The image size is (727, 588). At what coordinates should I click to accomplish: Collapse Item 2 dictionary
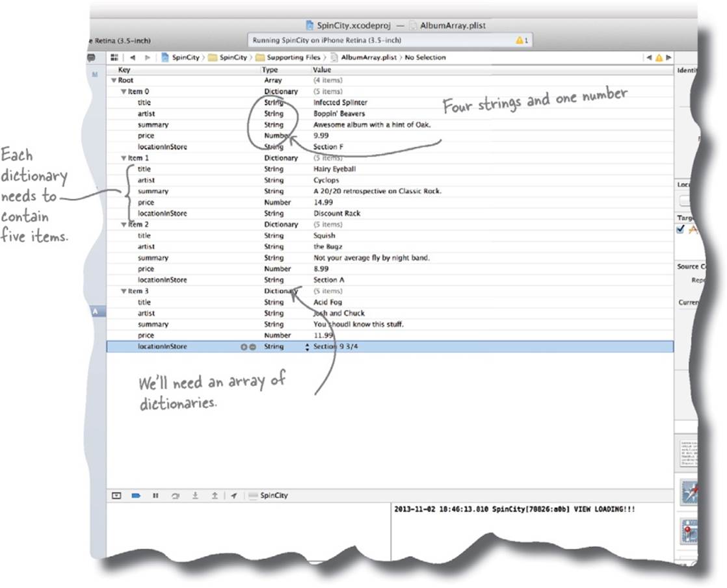124,225
